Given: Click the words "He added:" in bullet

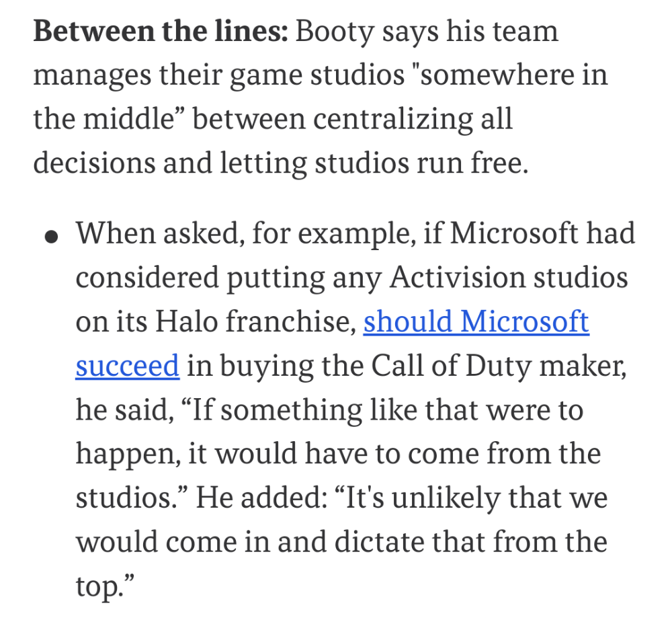Looking at the screenshot, I should (x=261, y=498).
